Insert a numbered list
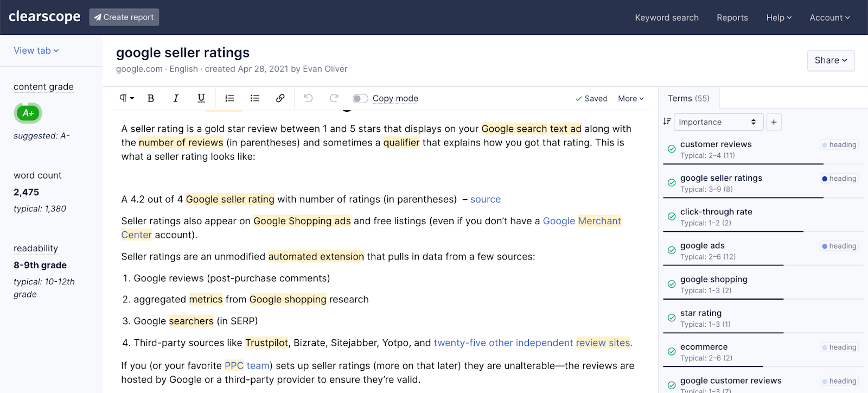The image size is (868, 393). point(229,98)
